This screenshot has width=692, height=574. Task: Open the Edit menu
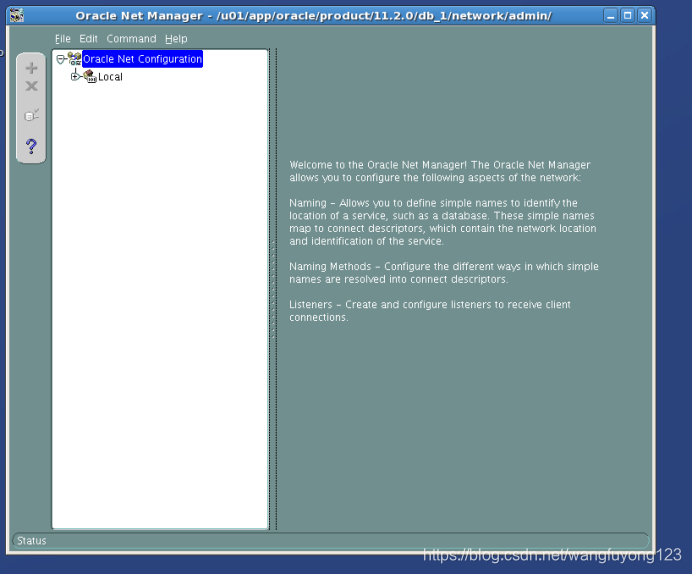88,39
